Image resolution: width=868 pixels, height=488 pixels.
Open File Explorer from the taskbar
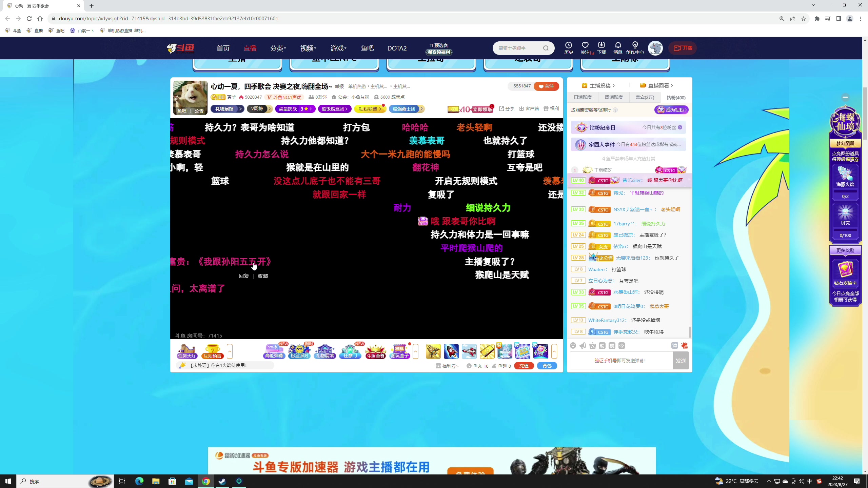click(156, 481)
